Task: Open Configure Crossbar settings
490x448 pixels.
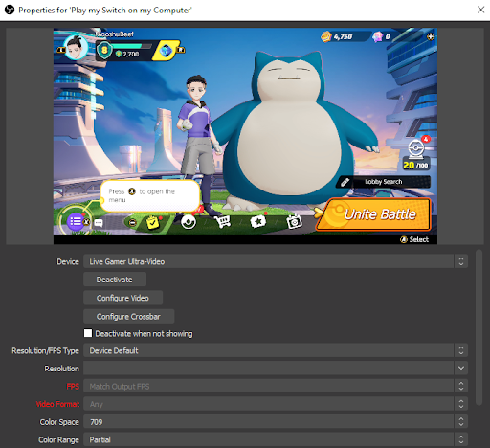Action: click(x=128, y=317)
